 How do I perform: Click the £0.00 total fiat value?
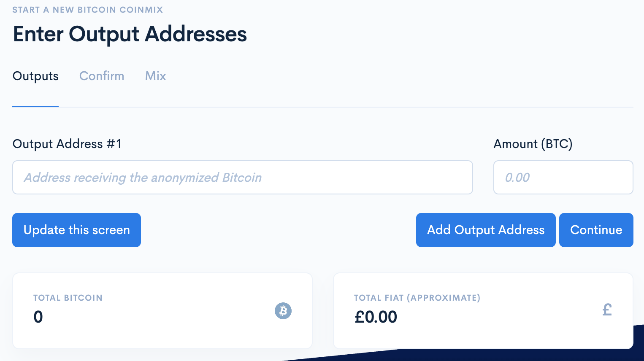(x=376, y=317)
